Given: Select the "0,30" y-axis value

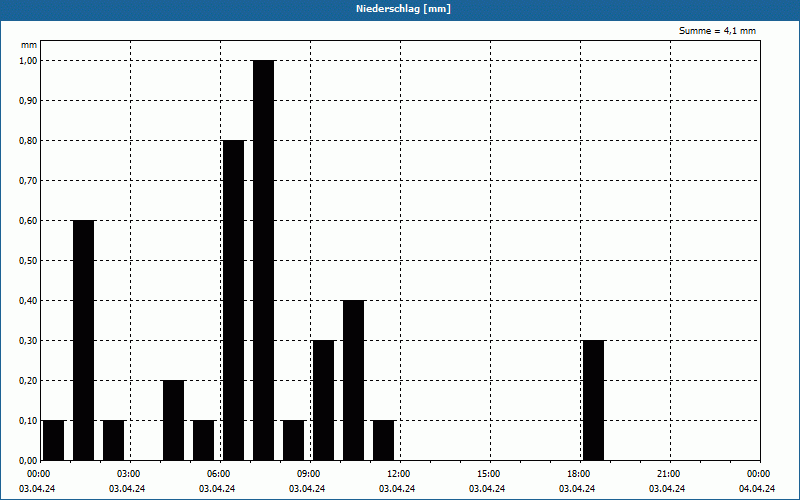Looking at the screenshot, I should tap(29, 341).
